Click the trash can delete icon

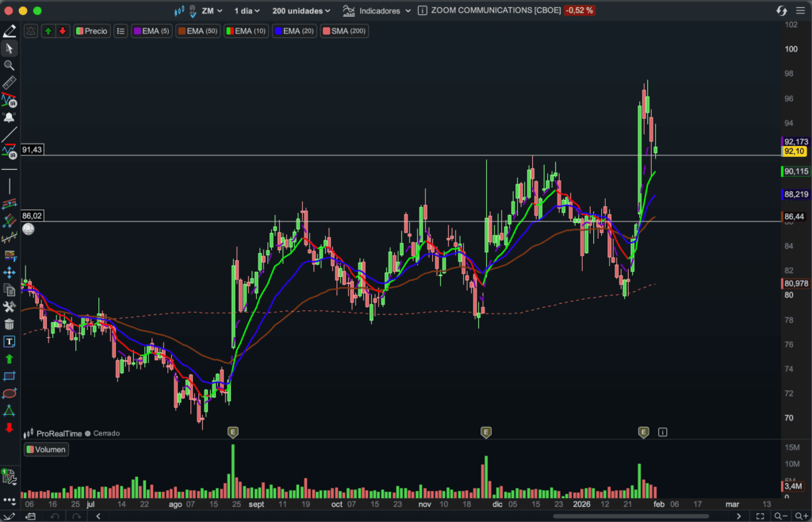click(10, 324)
